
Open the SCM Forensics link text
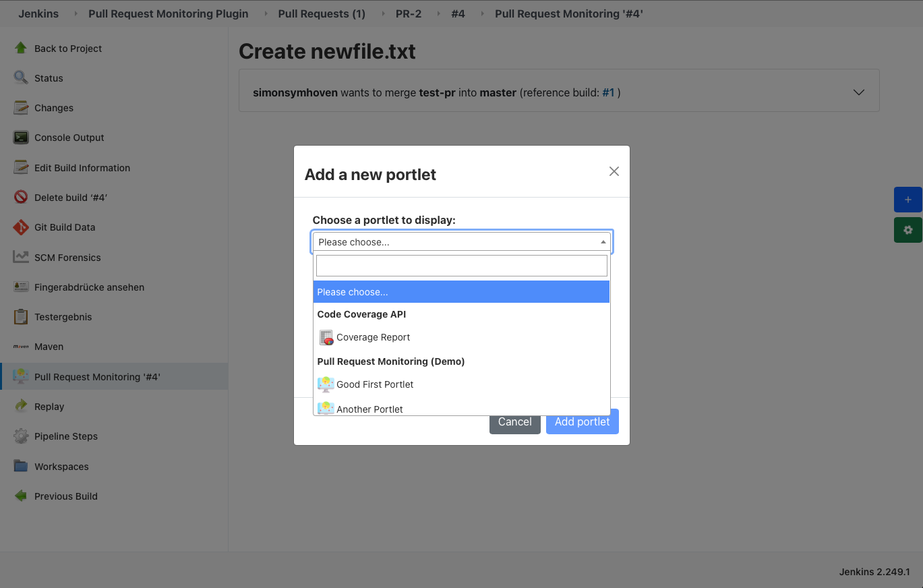click(x=67, y=258)
